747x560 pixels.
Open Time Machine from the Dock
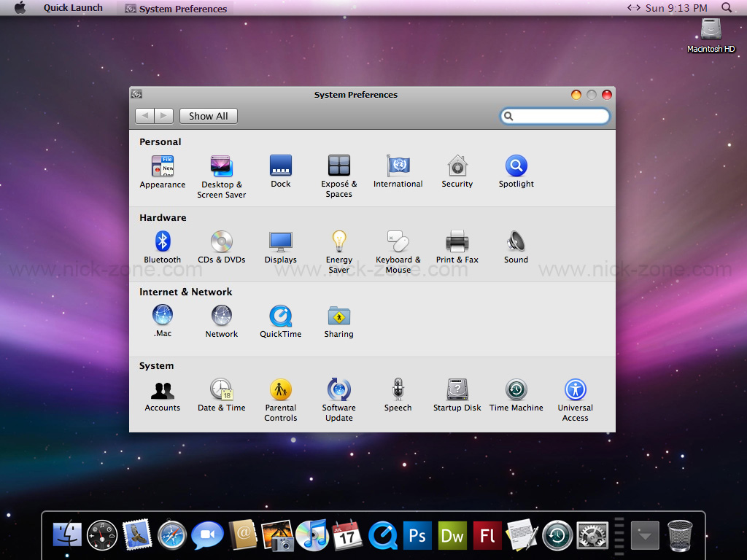[x=557, y=535]
